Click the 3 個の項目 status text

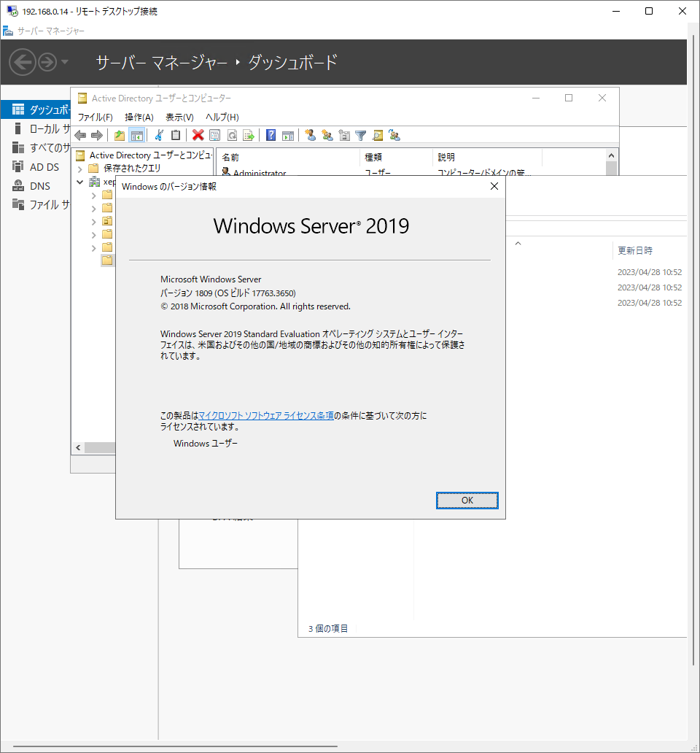(x=328, y=629)
